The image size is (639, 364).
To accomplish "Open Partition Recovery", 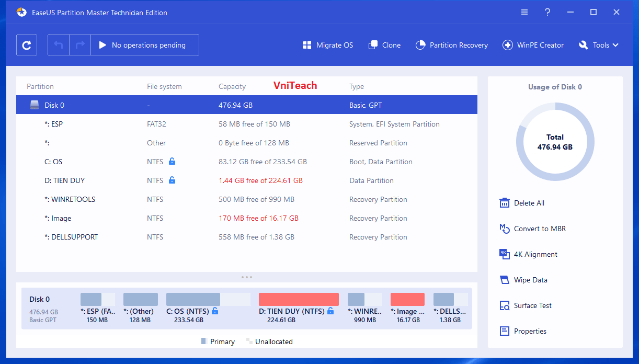I will click(452, 45).
